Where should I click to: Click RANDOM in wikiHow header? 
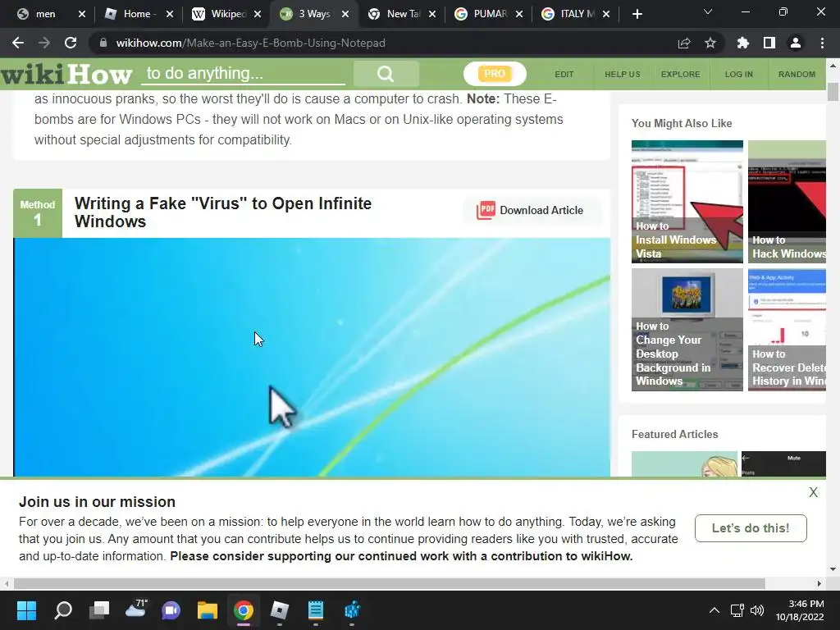tap(797, 75)
